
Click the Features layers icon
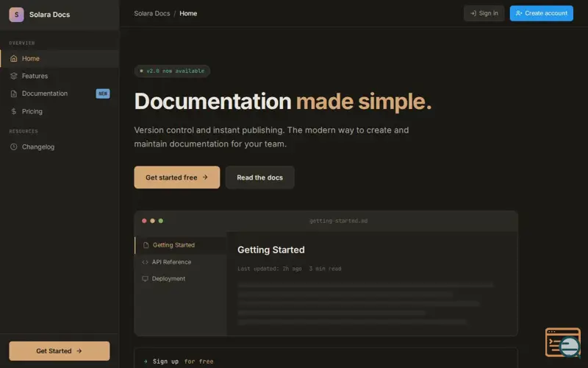[x=14, y=76]
